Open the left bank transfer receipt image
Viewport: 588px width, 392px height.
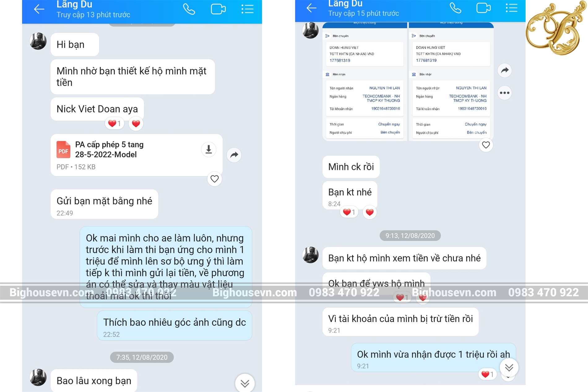pos(365,82)
